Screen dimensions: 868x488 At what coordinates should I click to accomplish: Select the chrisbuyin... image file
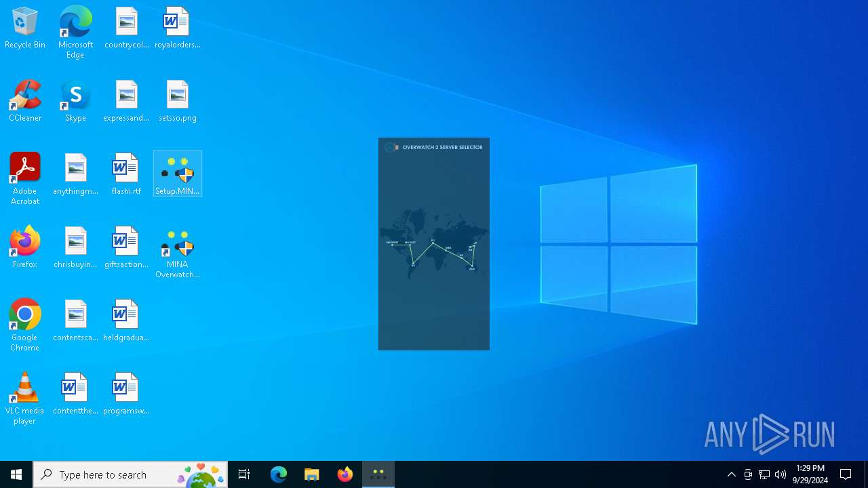pyautogui.click(x=75, y=248)
